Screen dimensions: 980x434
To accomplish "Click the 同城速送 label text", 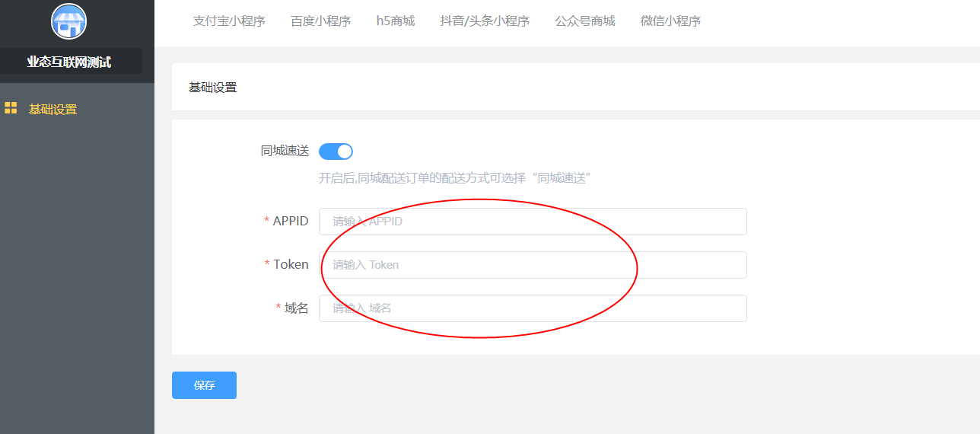I will tap(285, 151).
